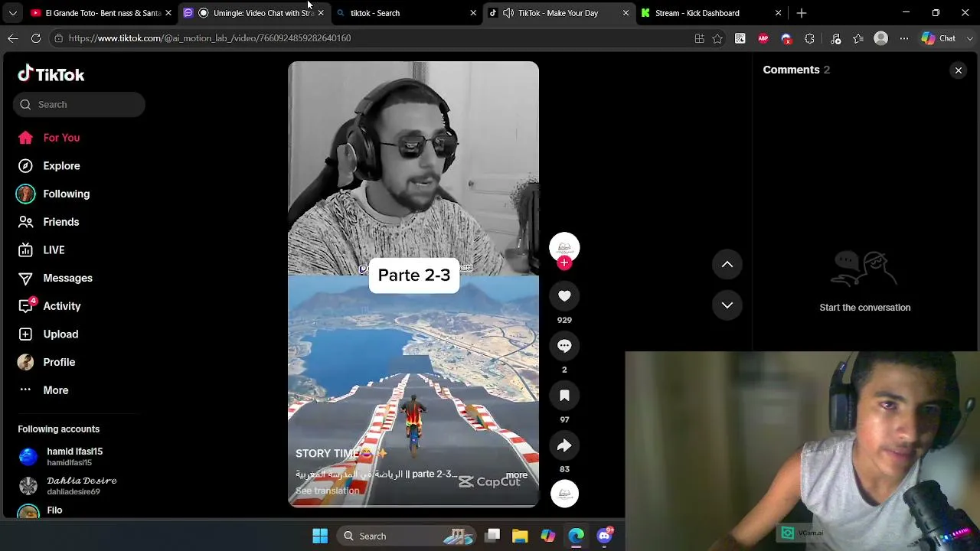
Task: Open the browser profile avatar
Action: tap(881, 38)
